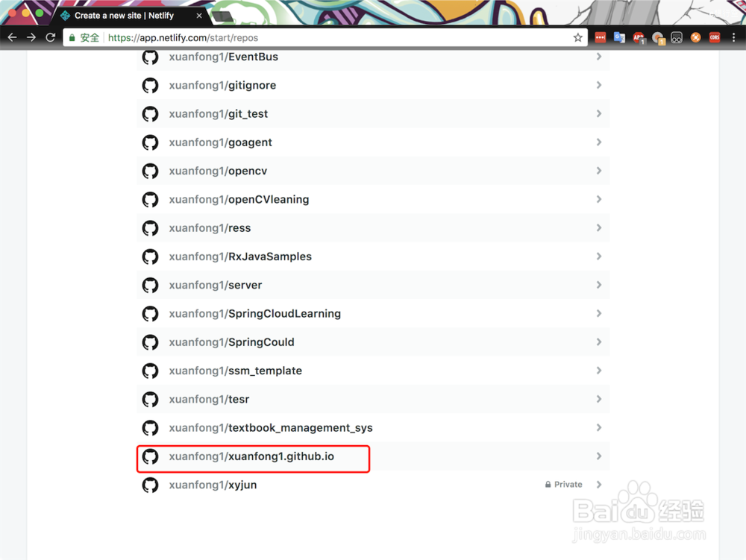
Task: Select repository xuanfong1/SpringCould
Action: (373, 342)
